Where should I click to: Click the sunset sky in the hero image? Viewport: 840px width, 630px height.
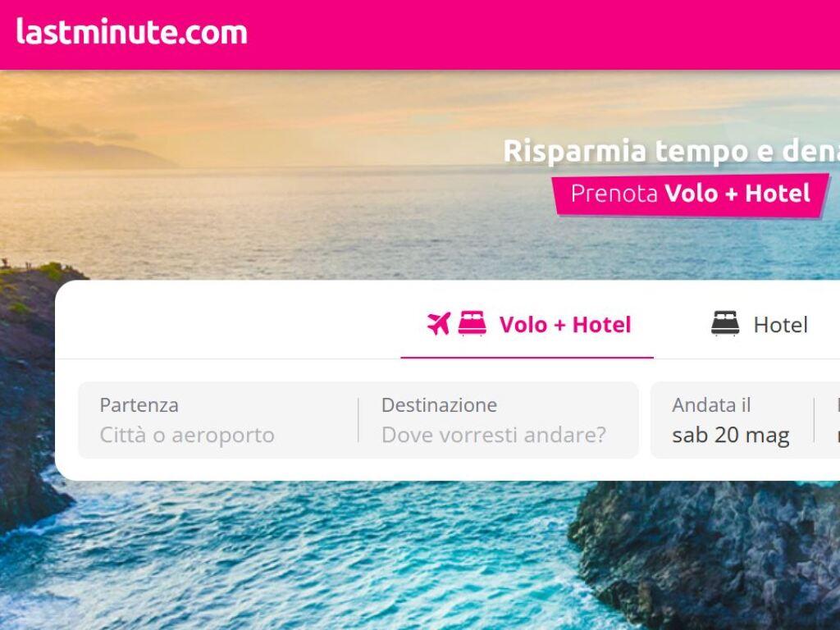point(322,118)
